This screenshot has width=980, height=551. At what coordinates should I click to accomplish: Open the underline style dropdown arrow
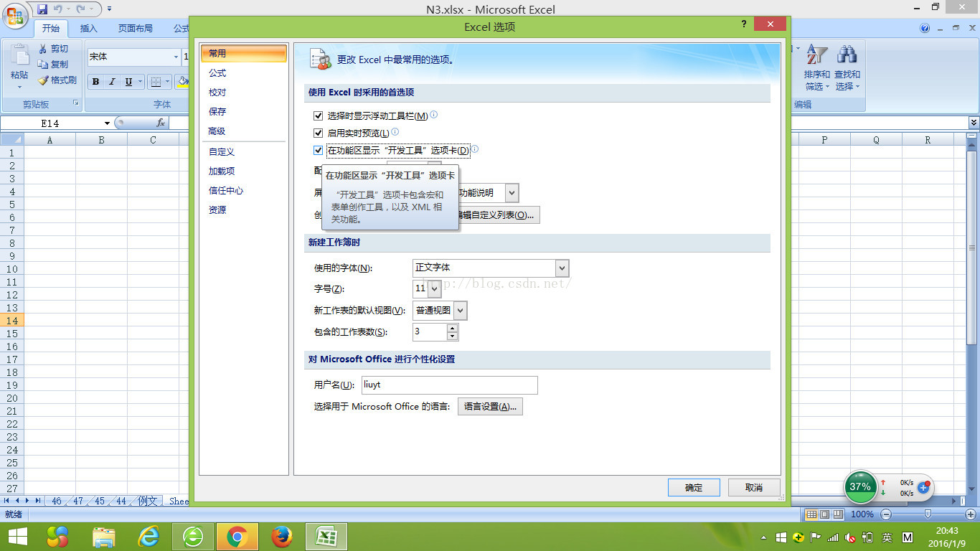coord(140,82)
